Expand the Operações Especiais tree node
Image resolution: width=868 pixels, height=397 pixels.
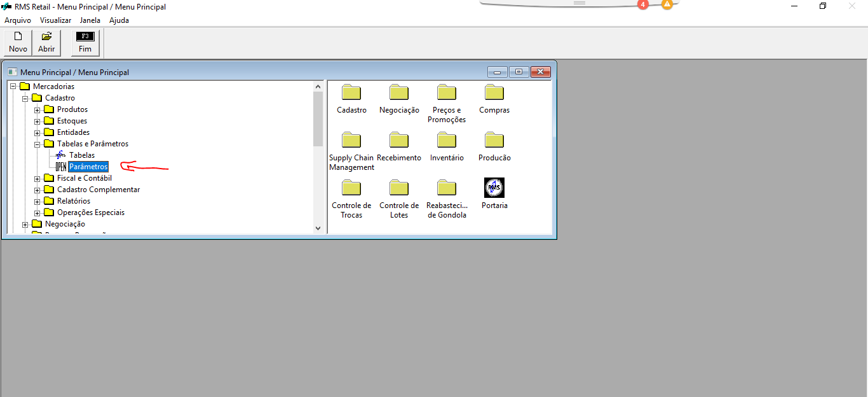pos(37,212)
